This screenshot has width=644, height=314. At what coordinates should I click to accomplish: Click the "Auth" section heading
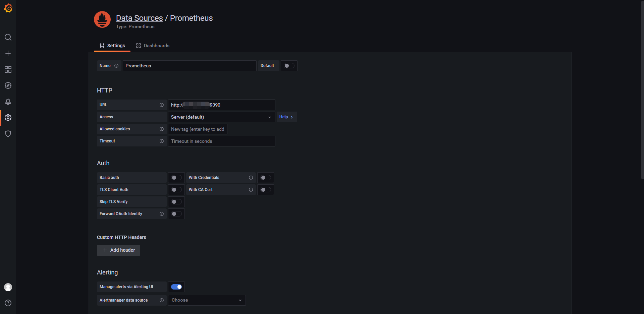point(103,163)
